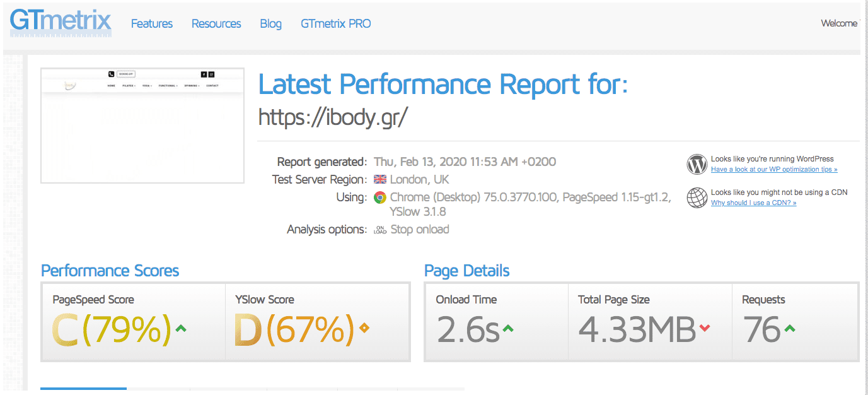Click the Onload Time 2.6s value

pos(468,330)
